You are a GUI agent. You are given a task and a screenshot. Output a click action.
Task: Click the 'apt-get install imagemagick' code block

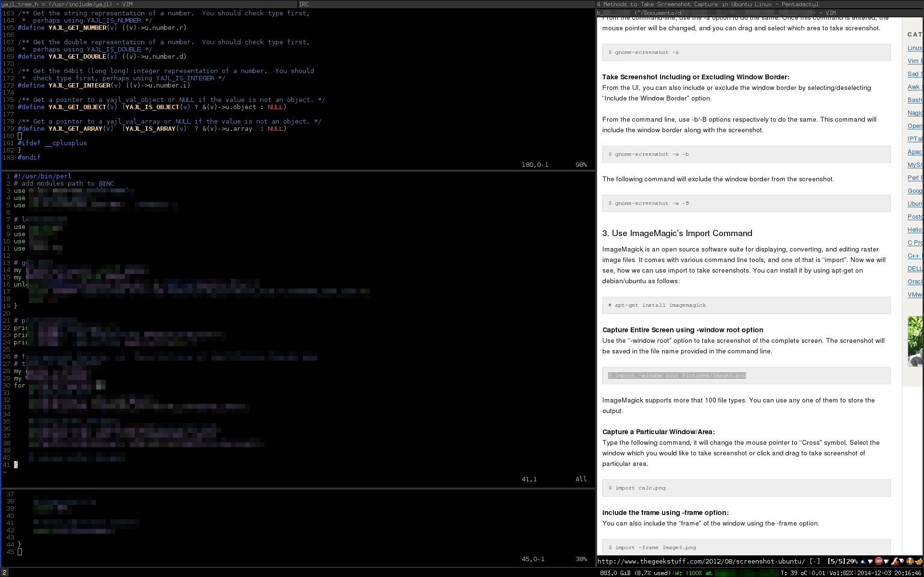(746, 305)
